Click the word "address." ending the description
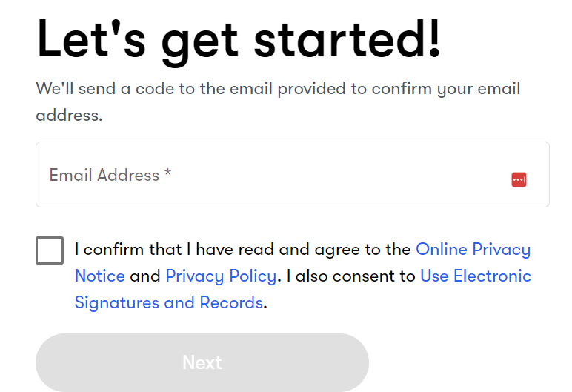Image resolution: width=572 pixels, height=392 pixels. 70,116
